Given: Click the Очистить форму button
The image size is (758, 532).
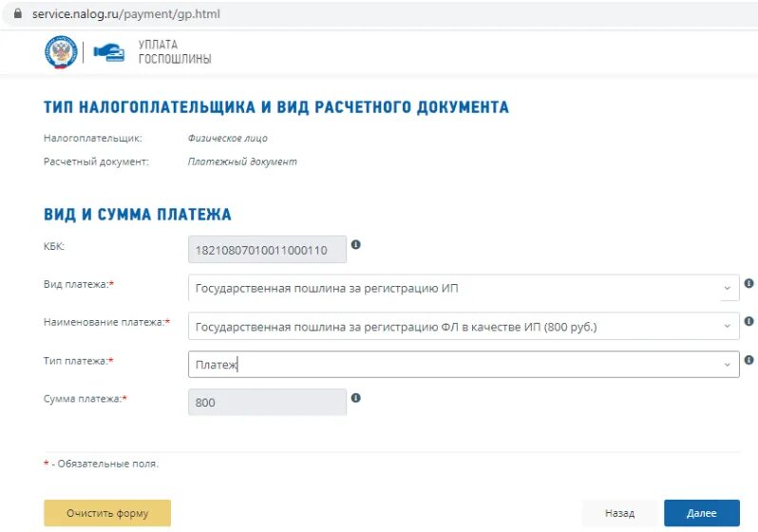Looking at the screenshot, I should tap(107, 513).
